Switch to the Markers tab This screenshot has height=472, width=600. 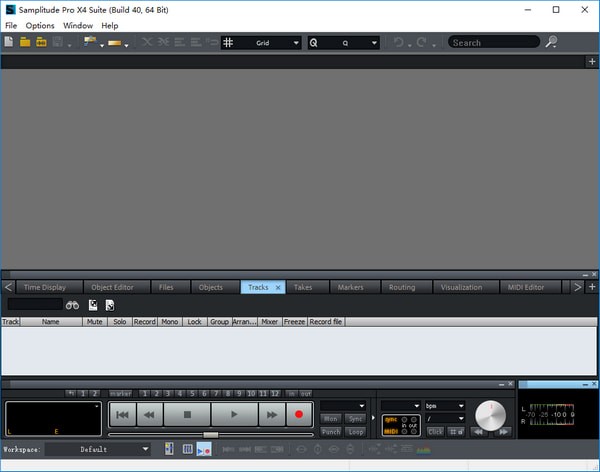[351, 287]
